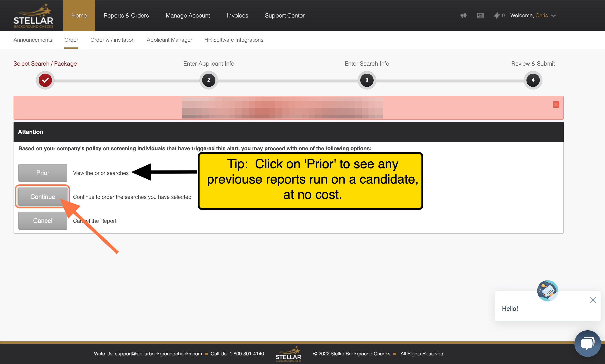
Task: Select step 3 Enter Search Info circle
Action: coord(367,80)
